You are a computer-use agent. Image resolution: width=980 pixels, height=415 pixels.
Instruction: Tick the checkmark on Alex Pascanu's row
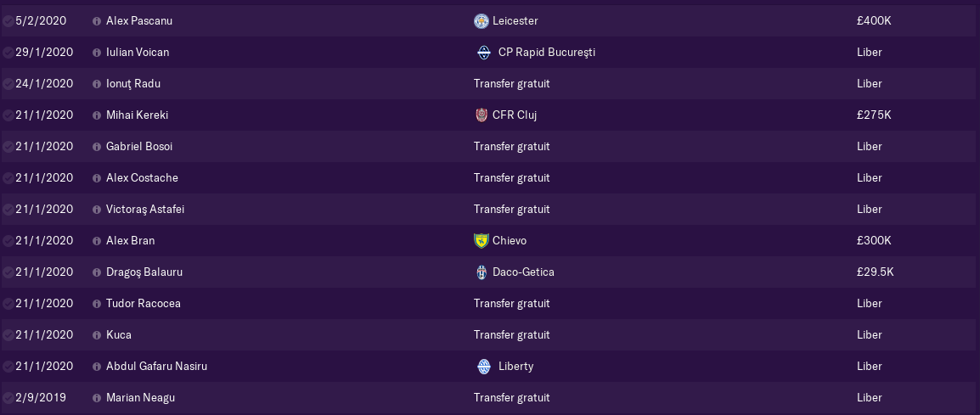point(8,21)
